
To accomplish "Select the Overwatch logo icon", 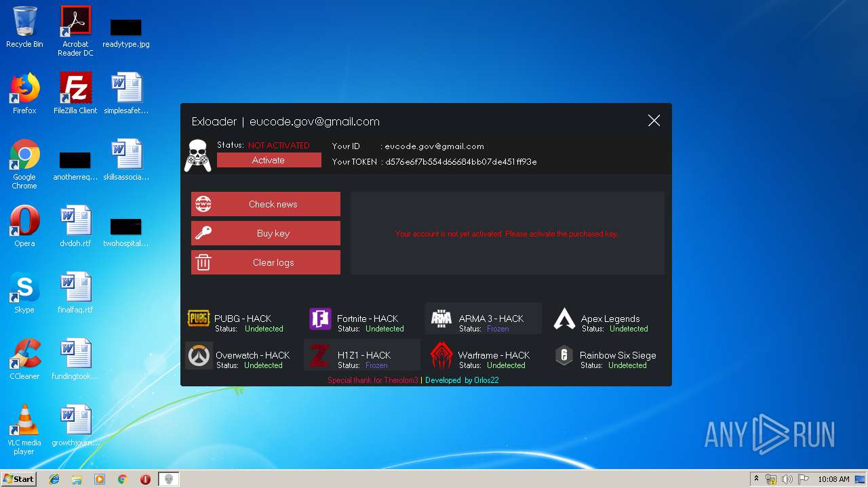I will (x=199, y=355).
